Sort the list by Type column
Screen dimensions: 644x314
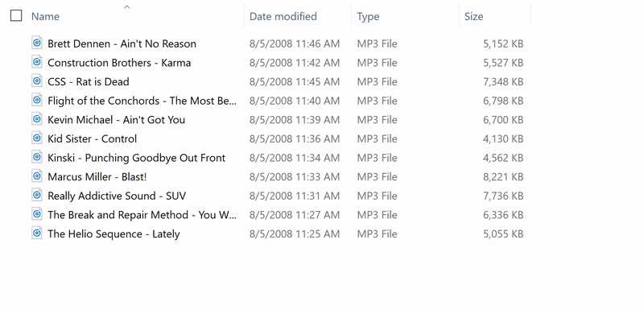(x=368, y=16)
